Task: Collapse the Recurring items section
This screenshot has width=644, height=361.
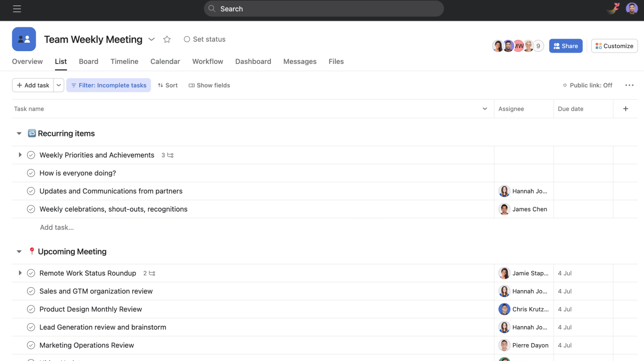Action: tap(19, 133)
